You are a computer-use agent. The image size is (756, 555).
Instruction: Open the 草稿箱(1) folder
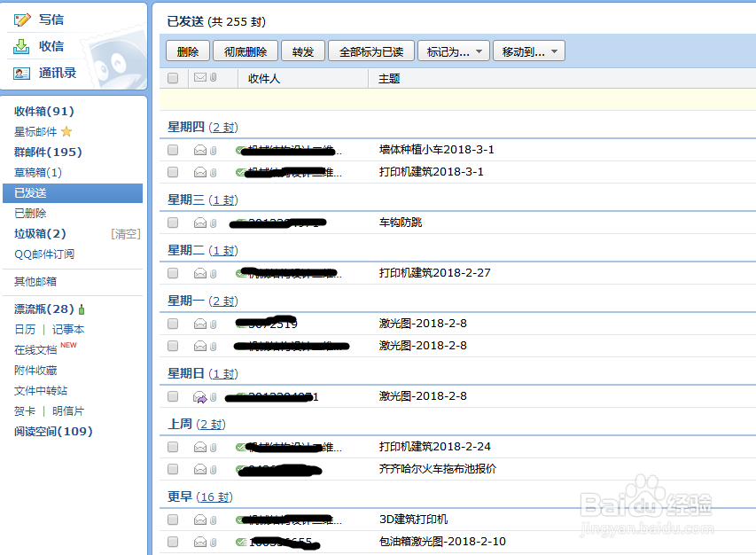pos(37,173)
